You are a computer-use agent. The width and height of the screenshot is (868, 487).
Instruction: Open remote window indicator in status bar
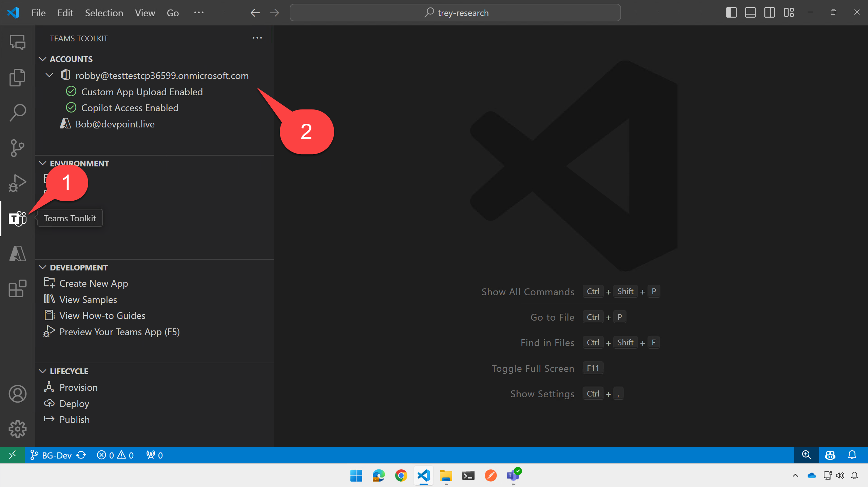[x=12, y=455]
